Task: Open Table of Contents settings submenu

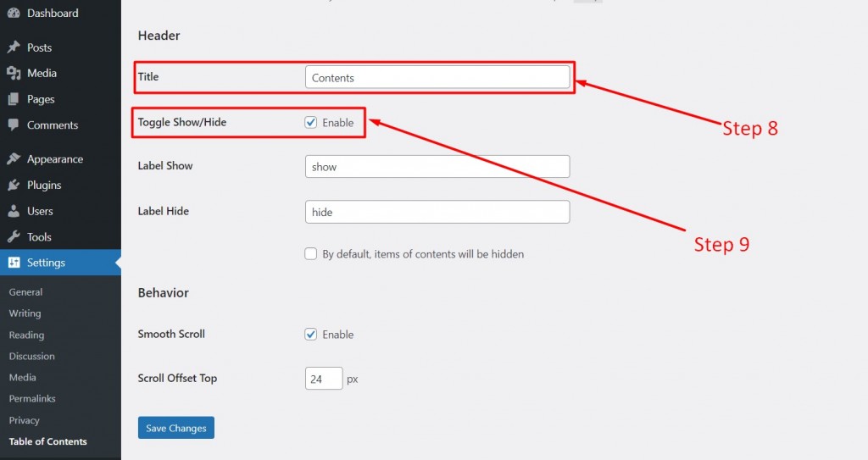Action: click(x=47, y=441)
